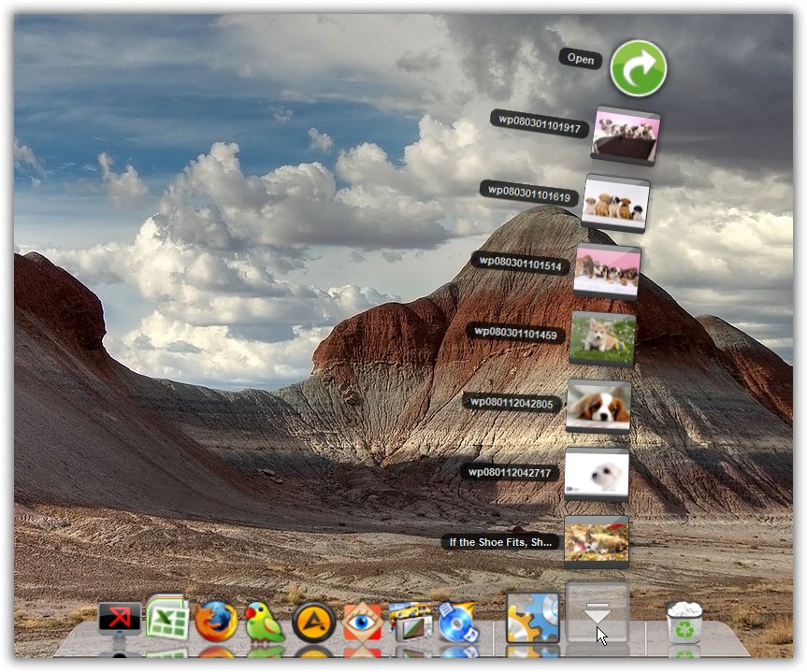The height and width of the screenshot is (672, 807).
Task: Start the AIMP audio player
Action: (x=313, y=619)
